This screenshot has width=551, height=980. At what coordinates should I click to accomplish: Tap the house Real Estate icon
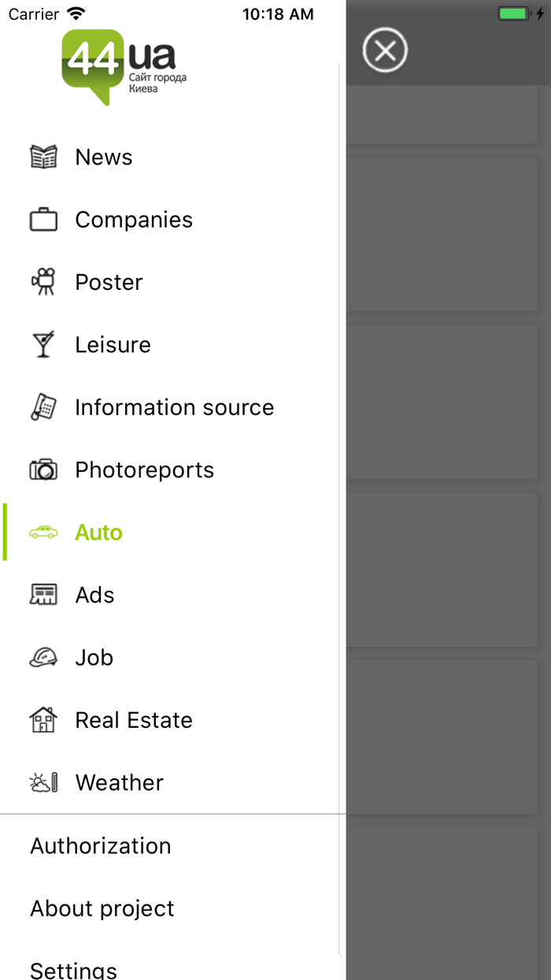(x=43, y=720)
